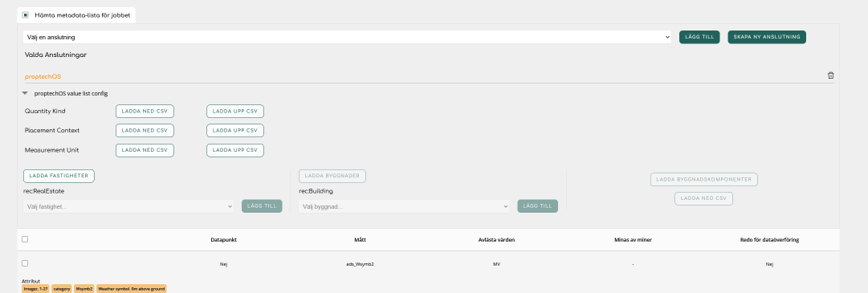Click the Valda Anslutningar heading
Image resolution: width=868 pixels, height=293 pixels.
click(55, 55)
